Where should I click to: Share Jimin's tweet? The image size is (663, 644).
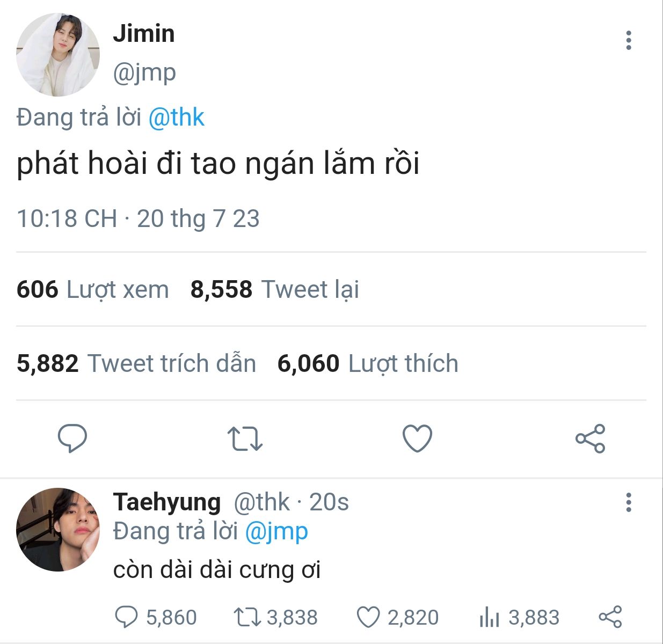pos(590,438)
